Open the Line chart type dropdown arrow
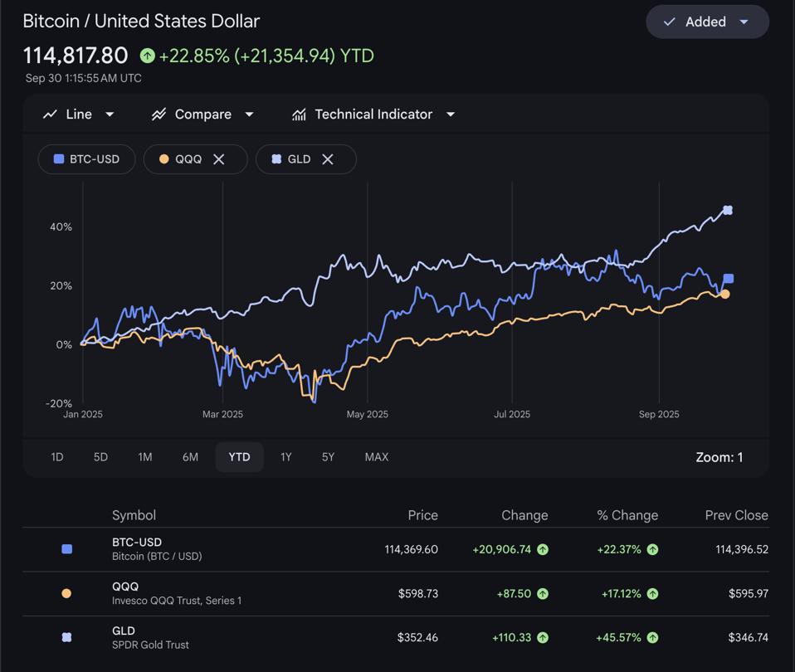This screenshot has height=672, width=795. (110, 114)
